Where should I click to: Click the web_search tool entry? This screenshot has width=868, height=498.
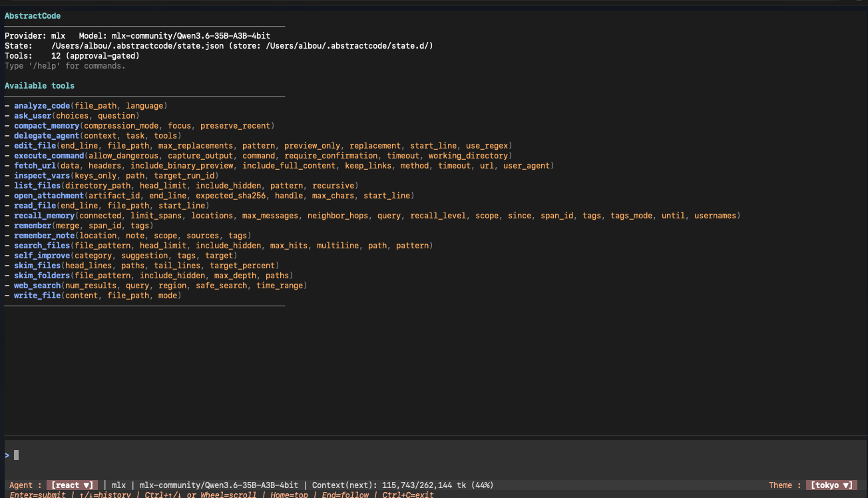pyautogui.click(x=155, y=286)
